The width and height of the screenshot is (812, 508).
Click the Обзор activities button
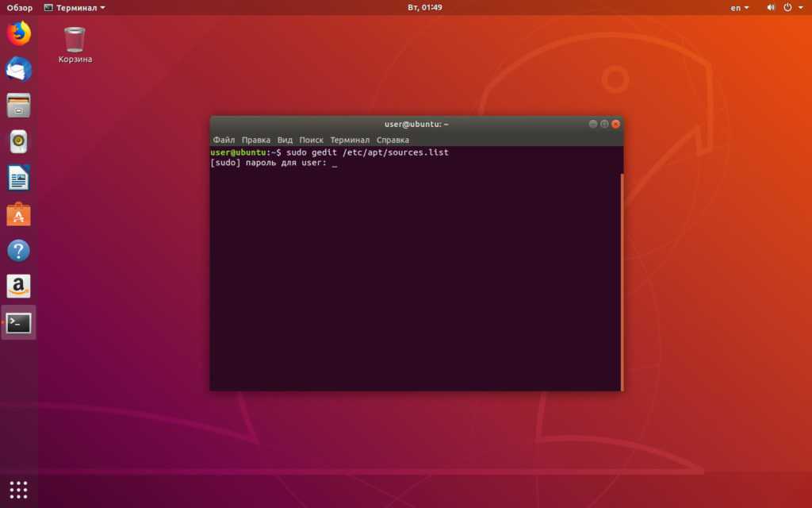click(x=20, y=7)
